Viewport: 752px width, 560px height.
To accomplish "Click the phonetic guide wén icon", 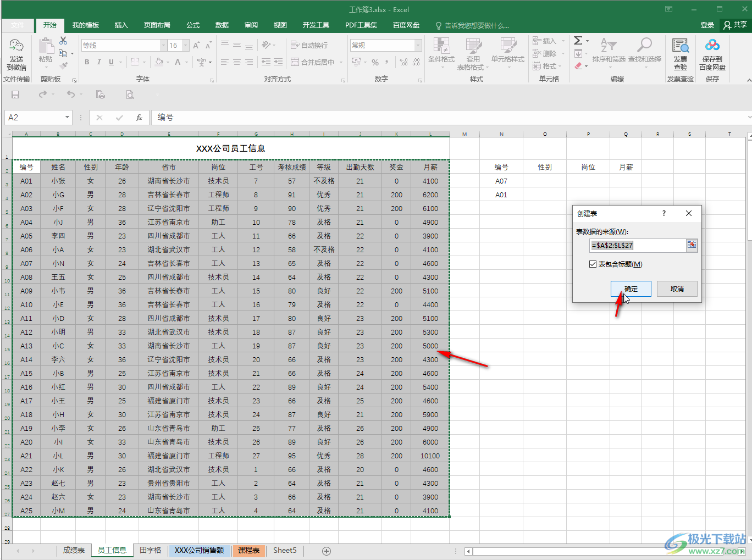I will (x=201, y=62).
